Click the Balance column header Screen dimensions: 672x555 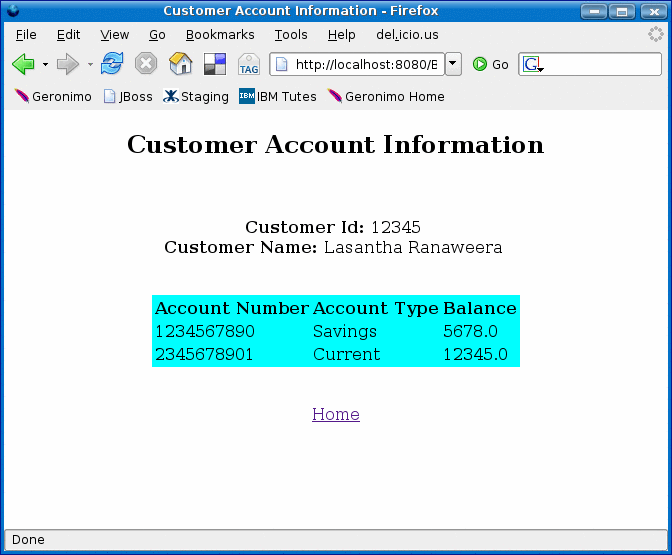[480, 308]
